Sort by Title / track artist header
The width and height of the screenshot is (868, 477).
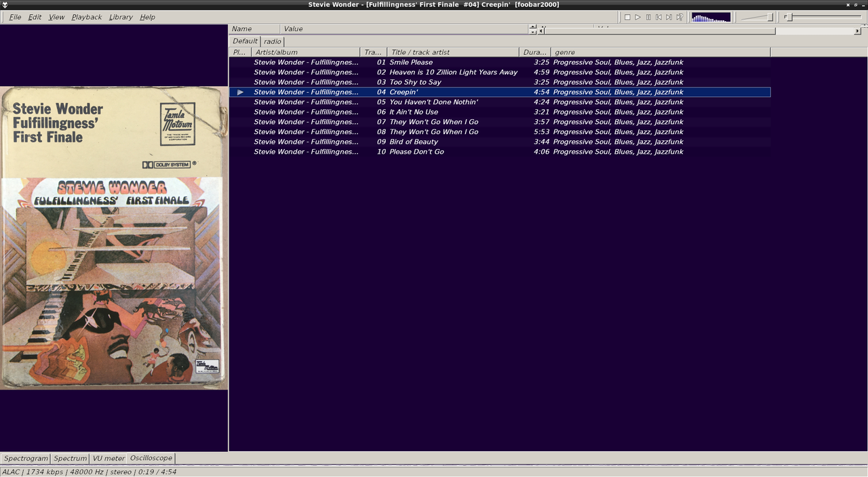[453, 52]
